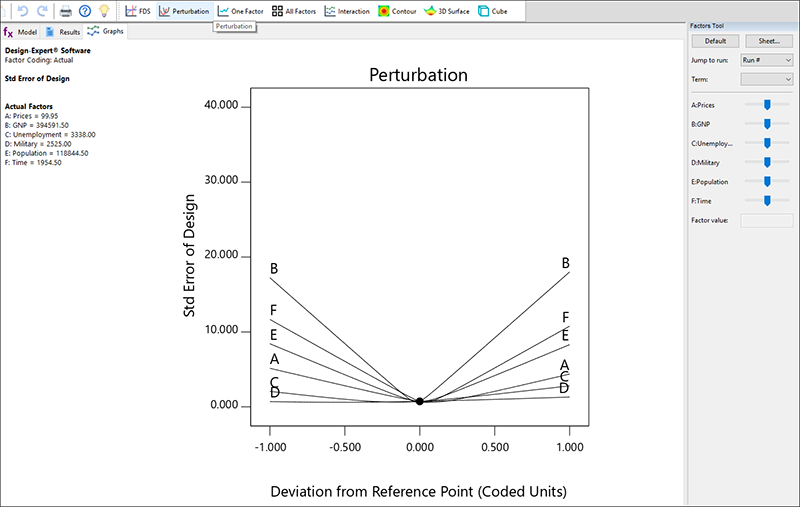Click the Factor value input field
800x507 pixels.
coord(766,220)
